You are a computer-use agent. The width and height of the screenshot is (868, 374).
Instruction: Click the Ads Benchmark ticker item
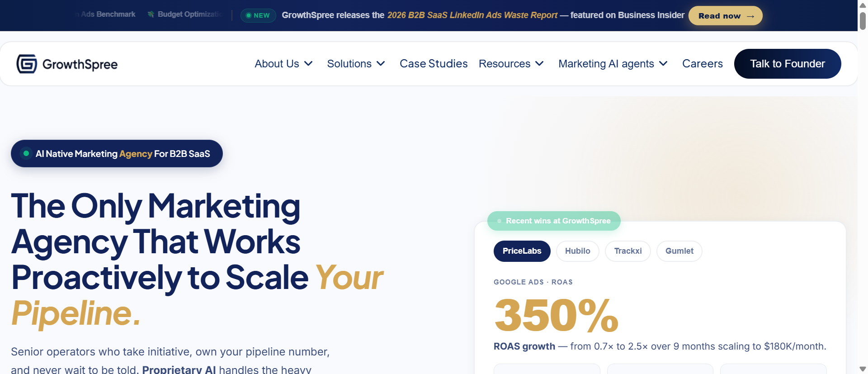pos(105,14)
